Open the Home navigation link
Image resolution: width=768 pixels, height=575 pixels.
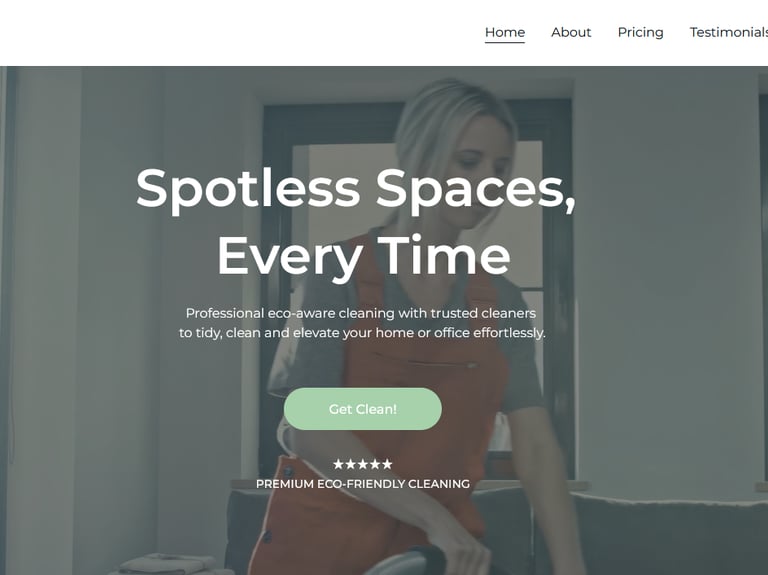tap(504, 32)
